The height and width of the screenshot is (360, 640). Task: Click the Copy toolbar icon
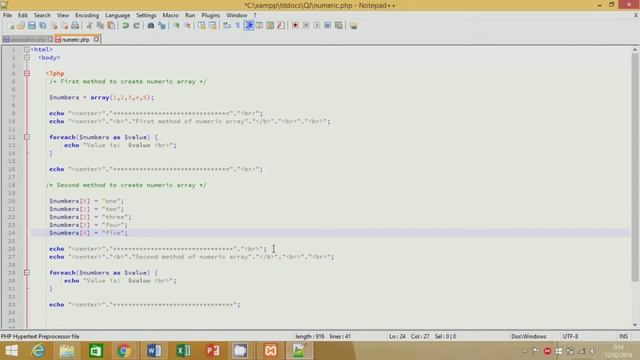100,26
